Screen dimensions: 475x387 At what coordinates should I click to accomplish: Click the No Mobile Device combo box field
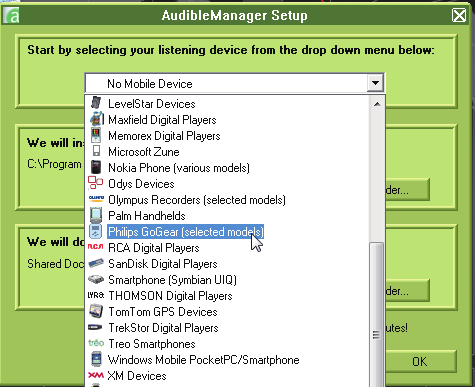coord(235,83)
